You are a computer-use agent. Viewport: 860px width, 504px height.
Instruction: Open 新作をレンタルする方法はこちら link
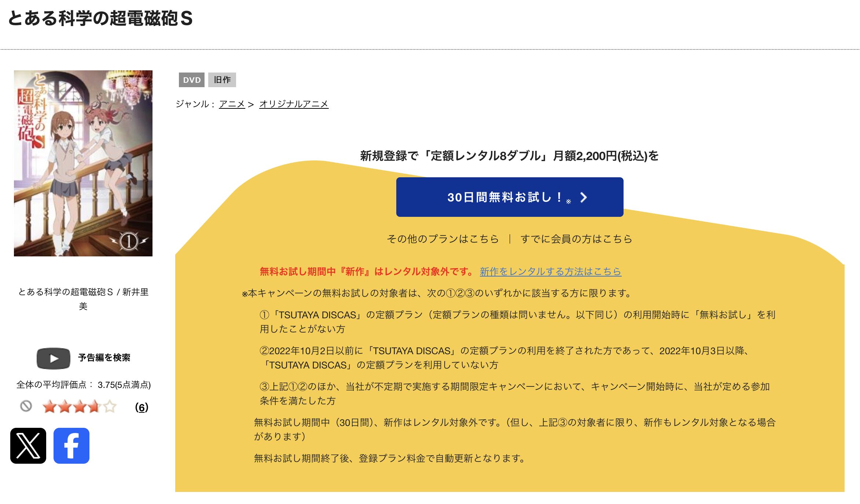pos(551,271)
